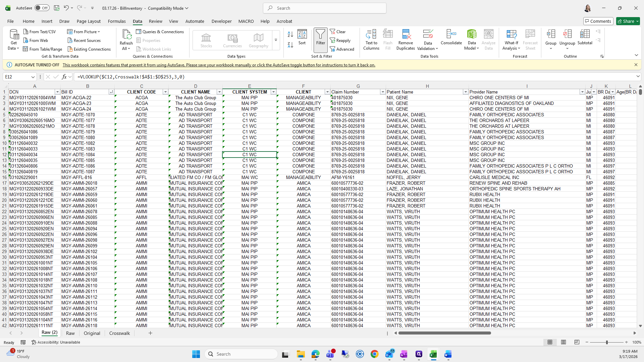Open Excel from the Windows taskbar
Screen dimensions: 644x362
pos(433,354)
